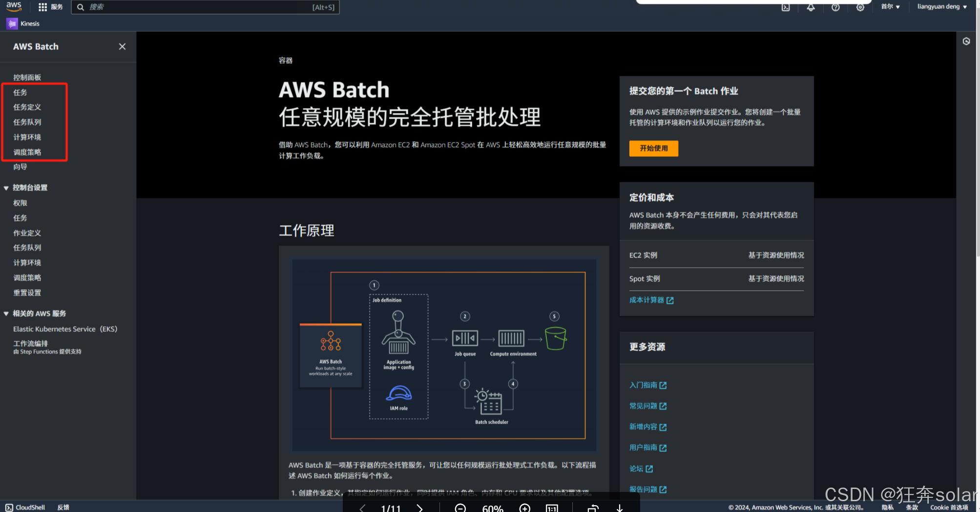Click the Kinesis label in favorites bar
The height and width of the screenshot is (512, 980).
(x=30, y=23)
